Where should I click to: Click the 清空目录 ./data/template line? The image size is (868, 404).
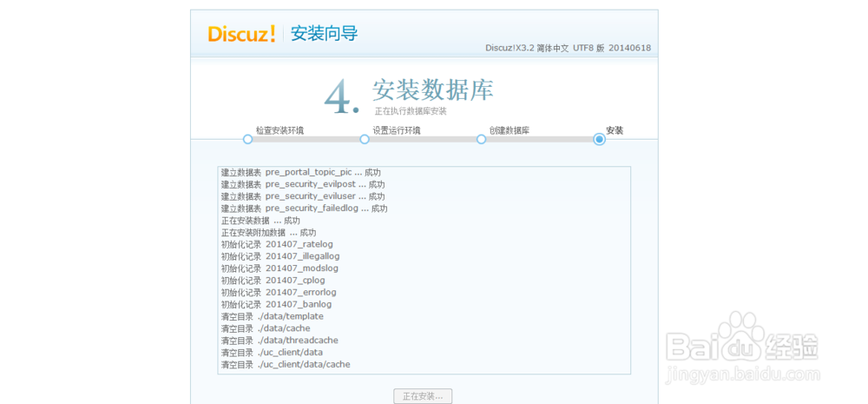pyautogui.click(x=273, y=316)
